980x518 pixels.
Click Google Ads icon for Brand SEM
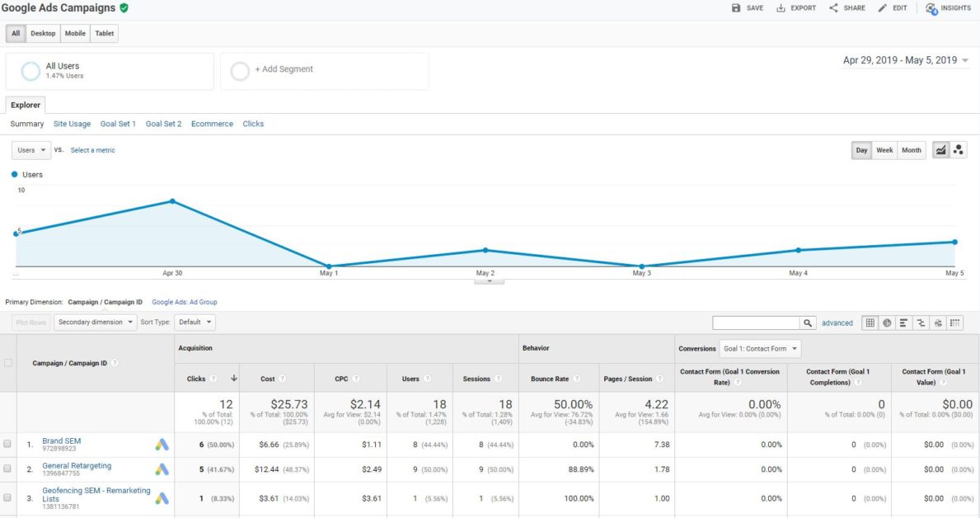point(162,445)
